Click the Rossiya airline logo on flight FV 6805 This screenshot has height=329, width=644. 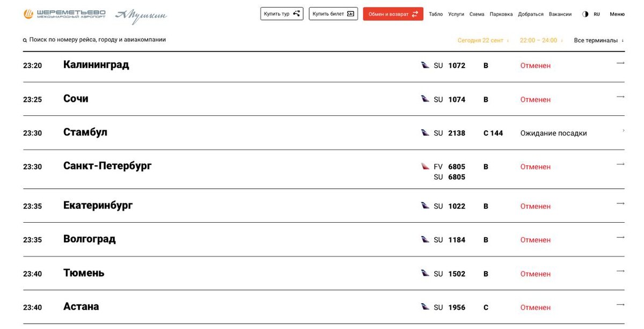point(425,166)
